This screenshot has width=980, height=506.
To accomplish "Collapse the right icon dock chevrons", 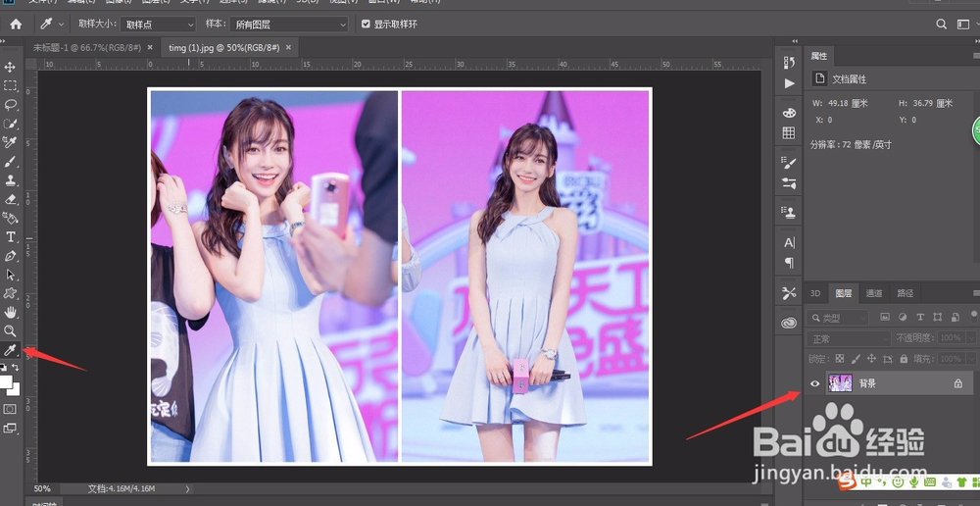I will [x=795, y=41].
